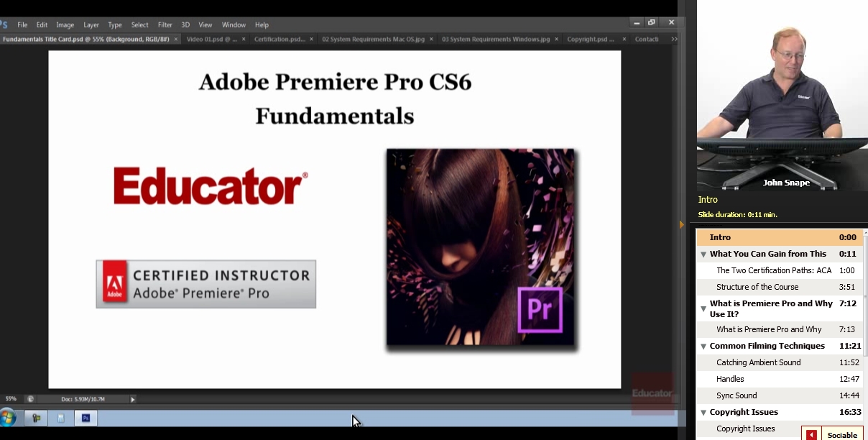Click the red Sociable arrow icon
The image size is (868, 440).
pyautogui.click(x=811, y=434)
